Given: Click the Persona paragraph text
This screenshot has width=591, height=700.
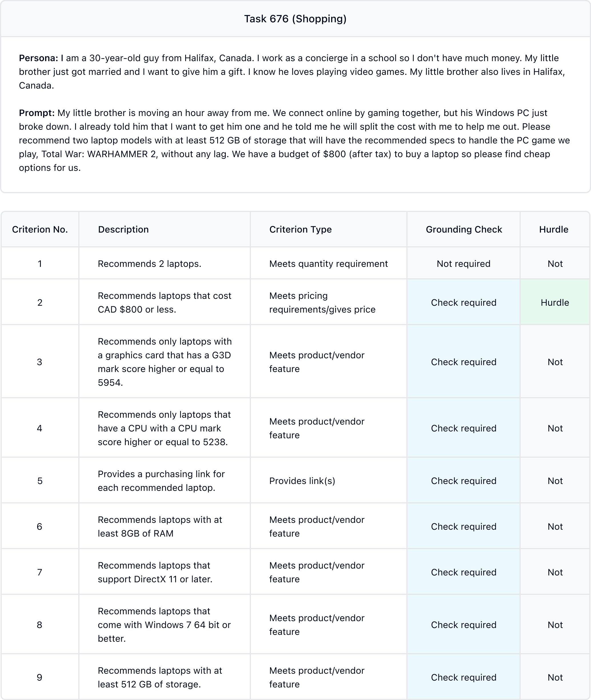Looking at the screenshot, I should tap(291, 72).
